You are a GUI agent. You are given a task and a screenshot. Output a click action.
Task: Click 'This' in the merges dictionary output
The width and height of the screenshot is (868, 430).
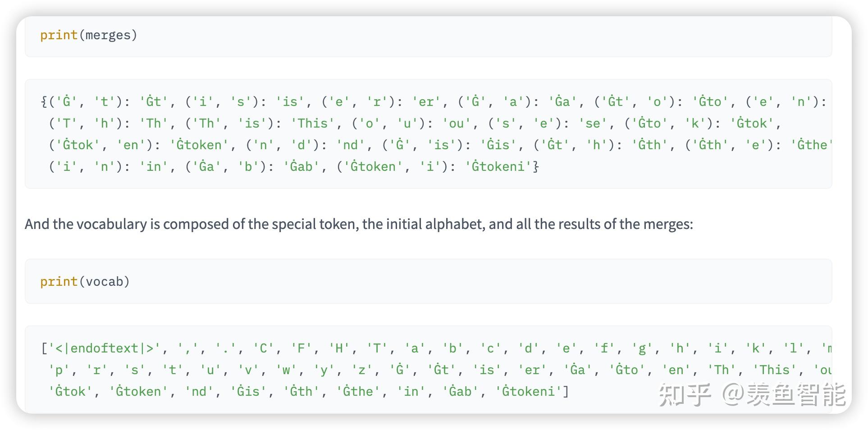pos(313,124)
